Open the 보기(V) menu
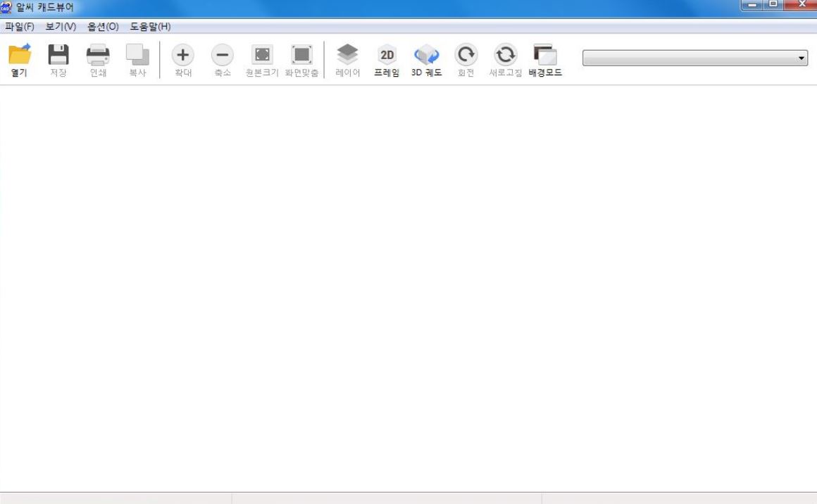 pos(61,27)
